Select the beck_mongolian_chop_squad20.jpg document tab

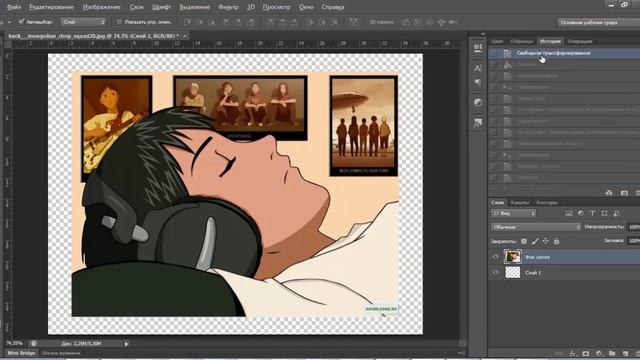[x=93, y=36]
